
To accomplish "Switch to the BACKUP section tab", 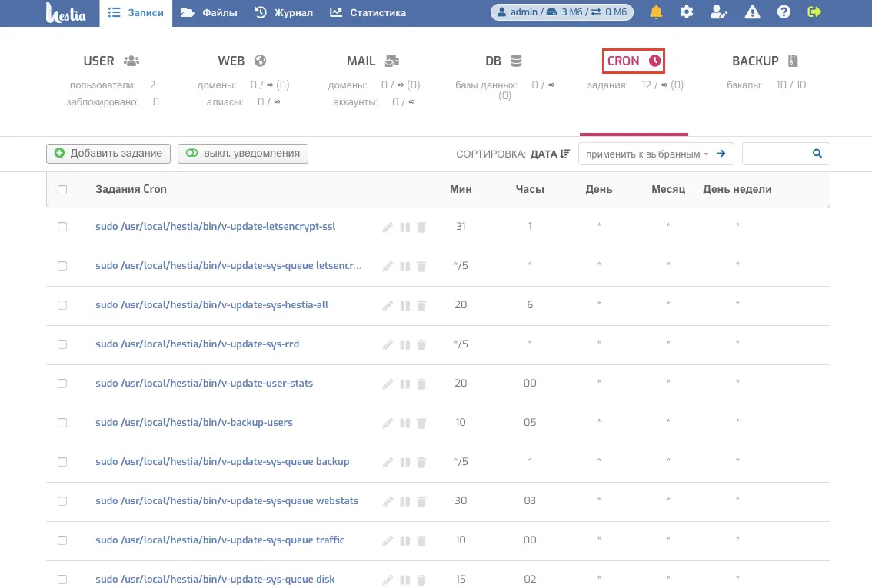I will click(764, 61).
